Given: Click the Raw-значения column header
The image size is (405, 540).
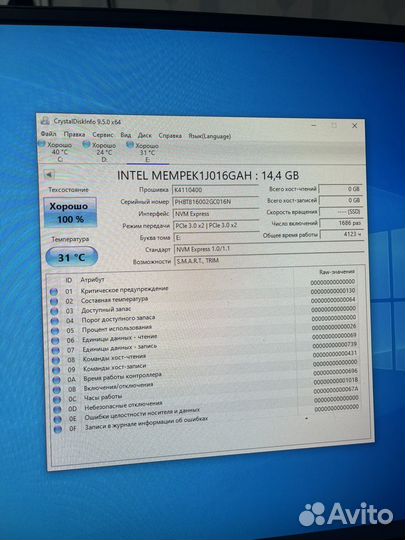Looking at the screenshot, I should (337, 272).
